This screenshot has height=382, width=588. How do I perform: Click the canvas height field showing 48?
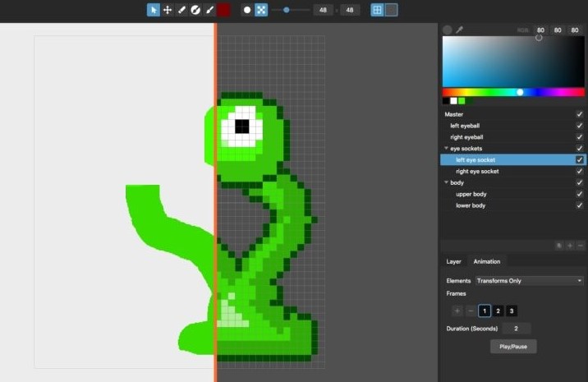350,10
